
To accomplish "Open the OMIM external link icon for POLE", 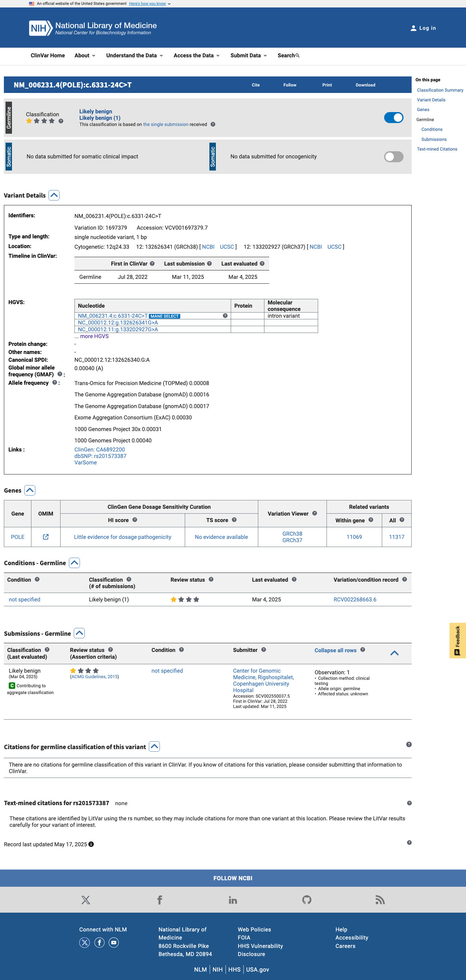I will [46, 537].
